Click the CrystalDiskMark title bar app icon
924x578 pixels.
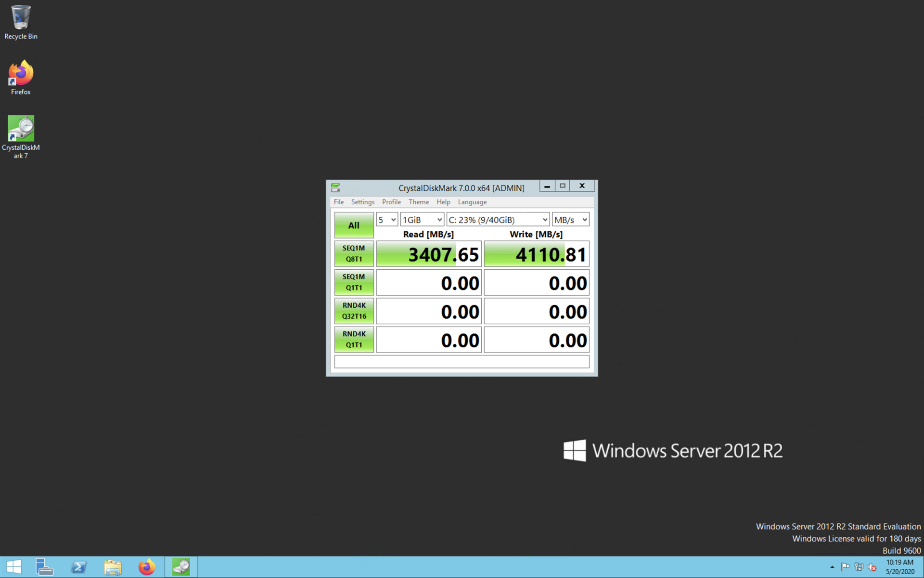click(x=335, y=187)
